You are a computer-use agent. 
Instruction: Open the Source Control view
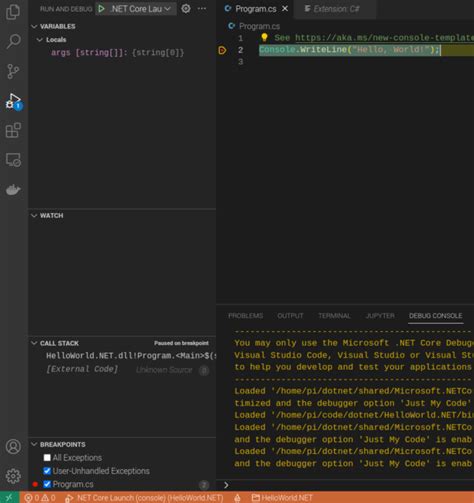pos(13,71)
